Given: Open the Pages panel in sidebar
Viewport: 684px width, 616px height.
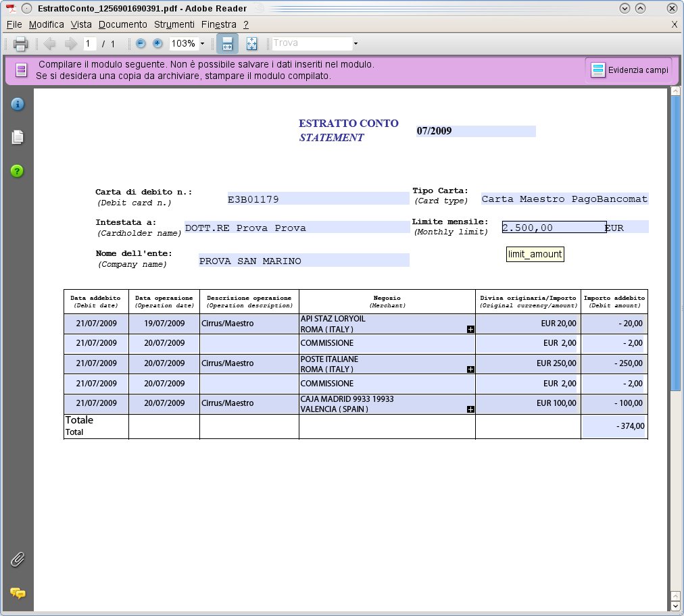Looking at the screenshot, I should tap(18, 137).
